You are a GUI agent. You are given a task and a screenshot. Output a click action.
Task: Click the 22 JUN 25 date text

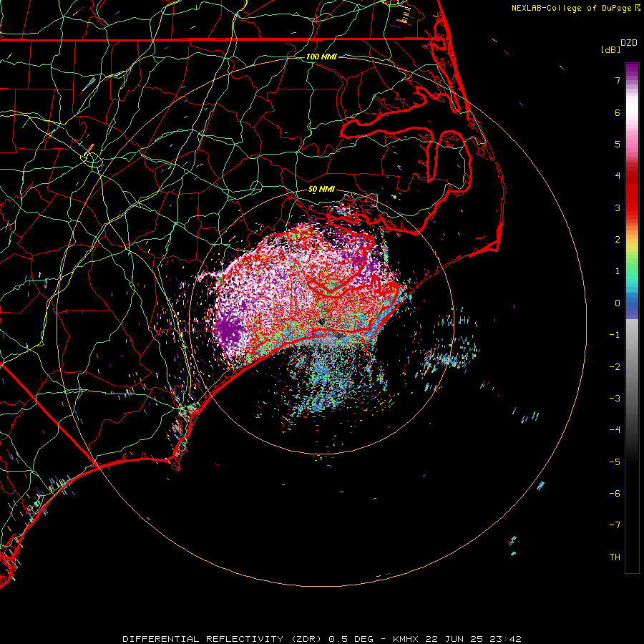(453, 639)
